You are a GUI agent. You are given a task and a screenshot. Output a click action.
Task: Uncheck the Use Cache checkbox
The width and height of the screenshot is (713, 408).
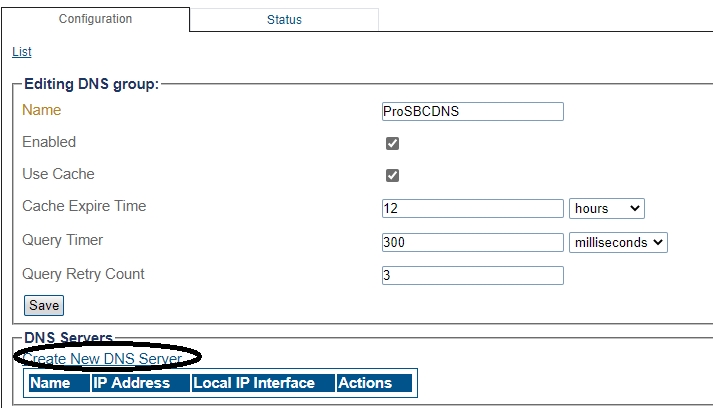point(392,175)
